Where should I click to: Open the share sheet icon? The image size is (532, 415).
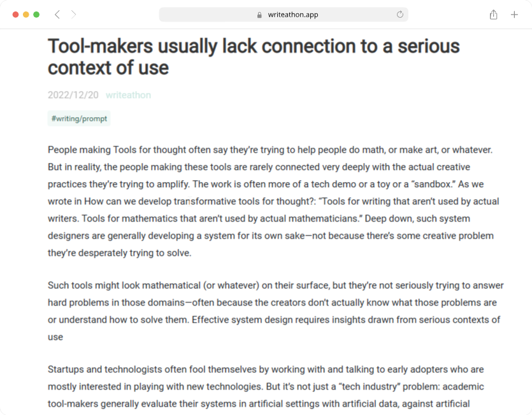point(493,15)
